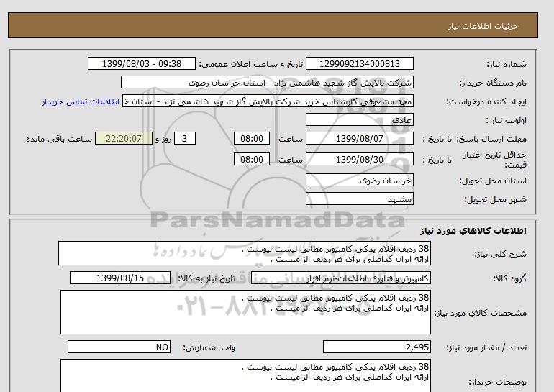Click the شرح کلی نیاز text area
The image size is (554, 392).
[245, 254]
